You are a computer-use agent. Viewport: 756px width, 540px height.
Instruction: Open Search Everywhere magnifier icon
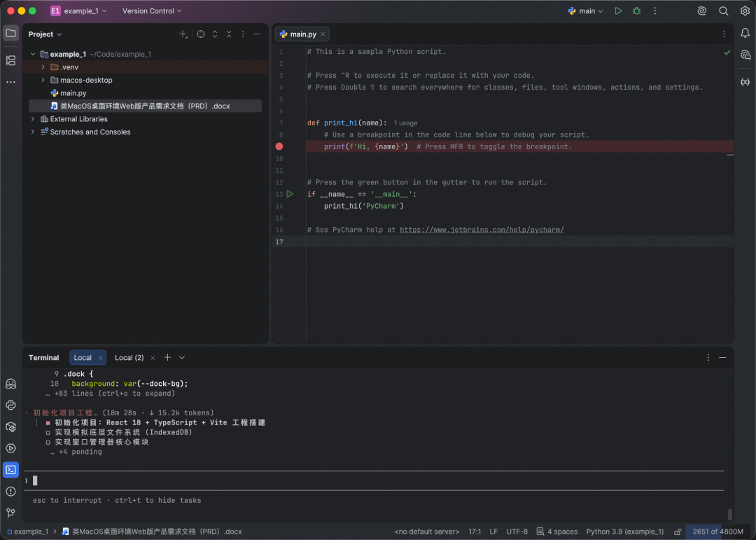[x=724, y=11]
